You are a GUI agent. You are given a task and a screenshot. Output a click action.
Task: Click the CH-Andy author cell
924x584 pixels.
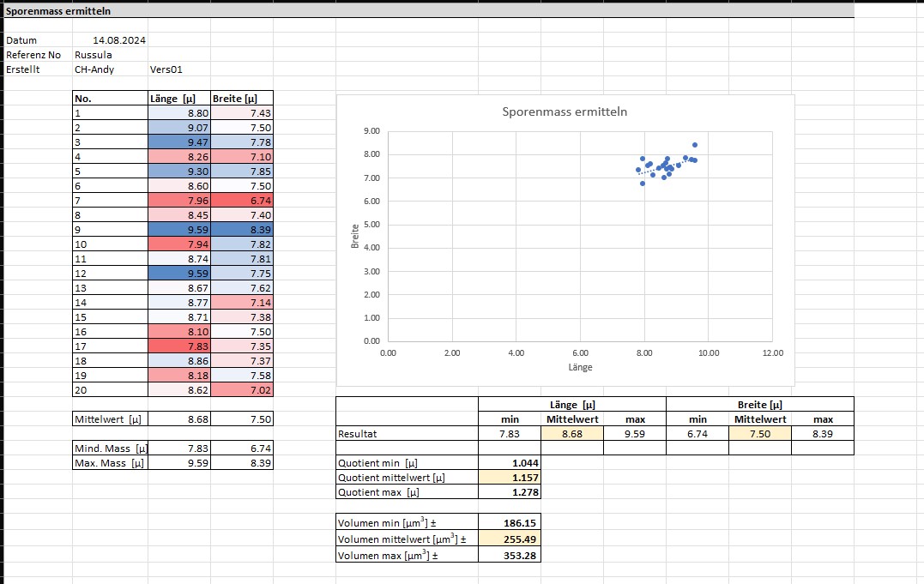(95, 69)
